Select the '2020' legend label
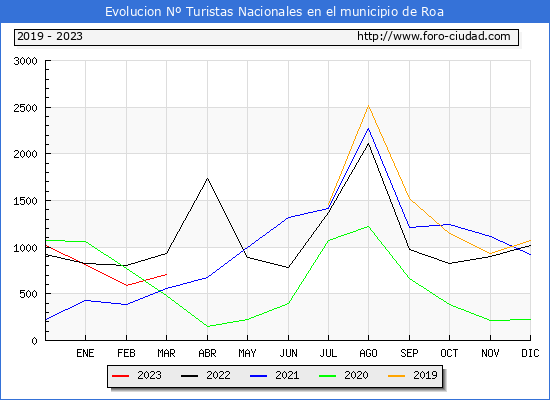550x400 pixels. click(356, 375)
